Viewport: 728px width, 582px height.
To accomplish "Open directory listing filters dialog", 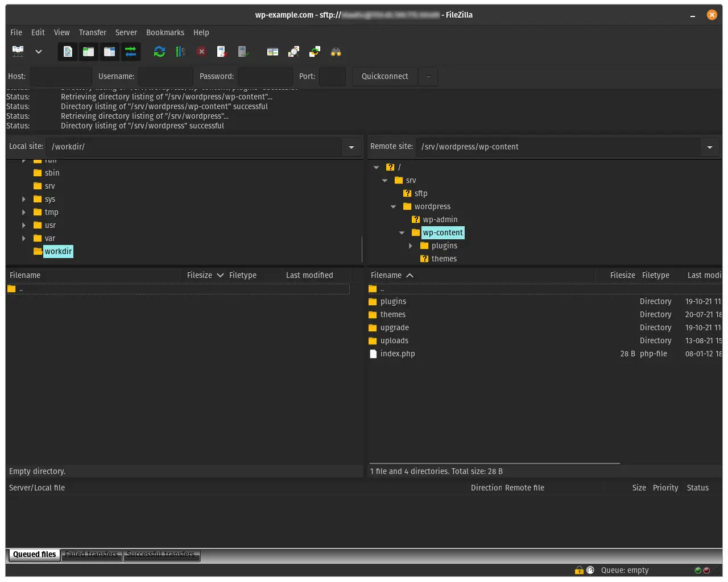I will pyautogui.click(x=273, y=52).
